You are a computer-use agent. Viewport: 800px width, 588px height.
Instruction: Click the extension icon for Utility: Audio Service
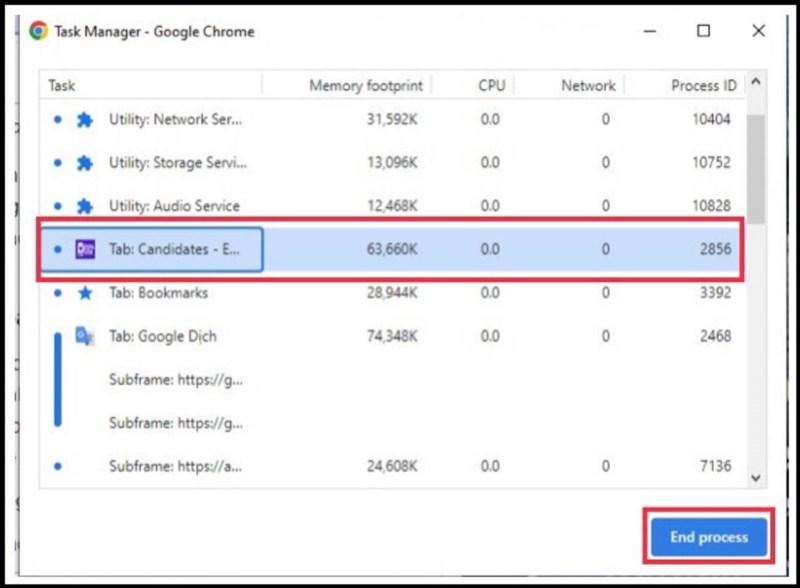pyautogui.click(x=84, y=206)
